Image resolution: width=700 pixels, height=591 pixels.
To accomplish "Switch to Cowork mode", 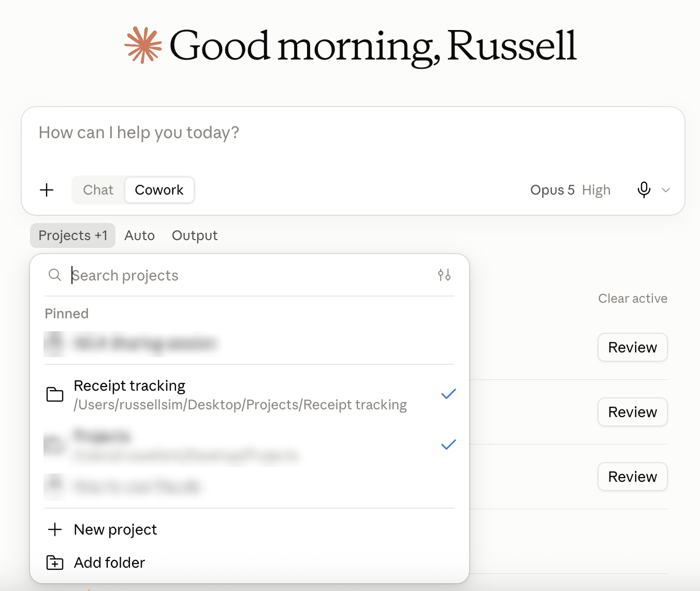I will click(159, 190).
